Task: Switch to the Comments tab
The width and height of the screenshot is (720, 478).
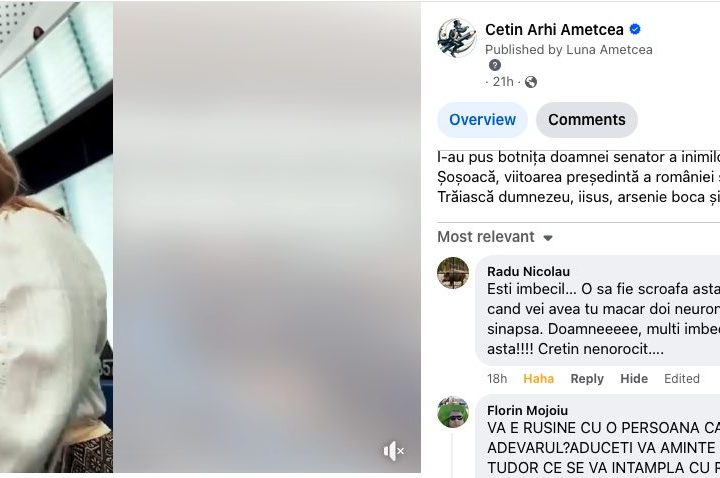Action: (586, 120)
